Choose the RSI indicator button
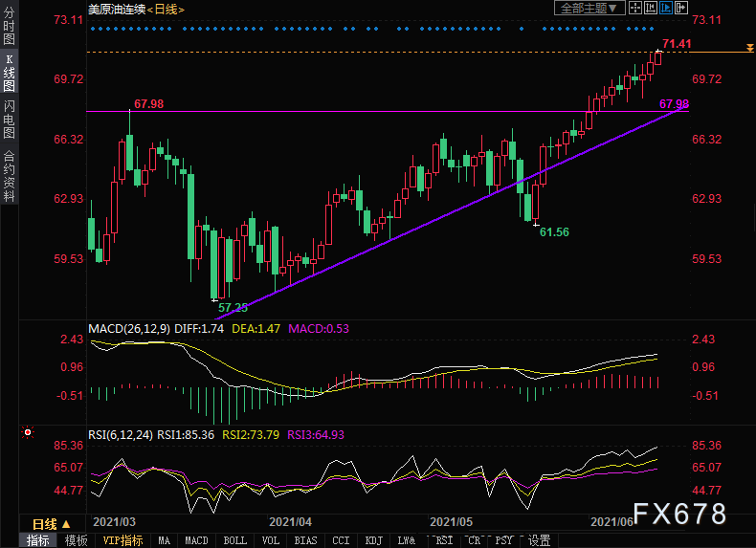 [444, 540]
